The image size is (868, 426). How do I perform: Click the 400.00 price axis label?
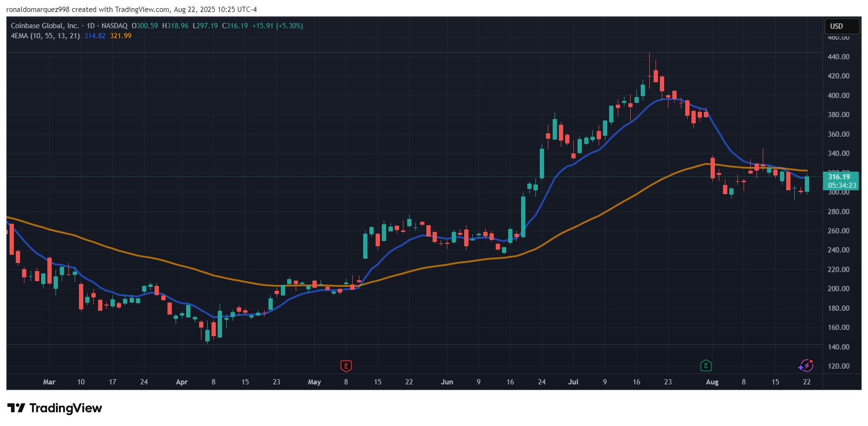click(839, 96)
